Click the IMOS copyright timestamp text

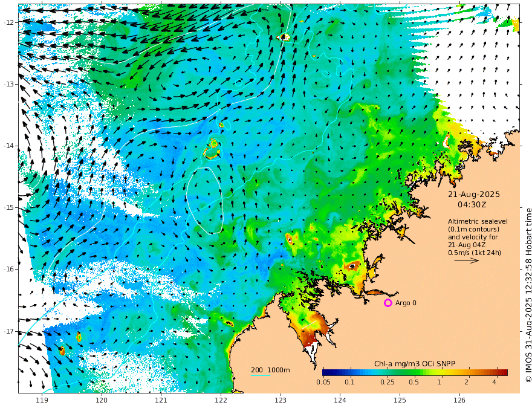click(x=528, y=295)
